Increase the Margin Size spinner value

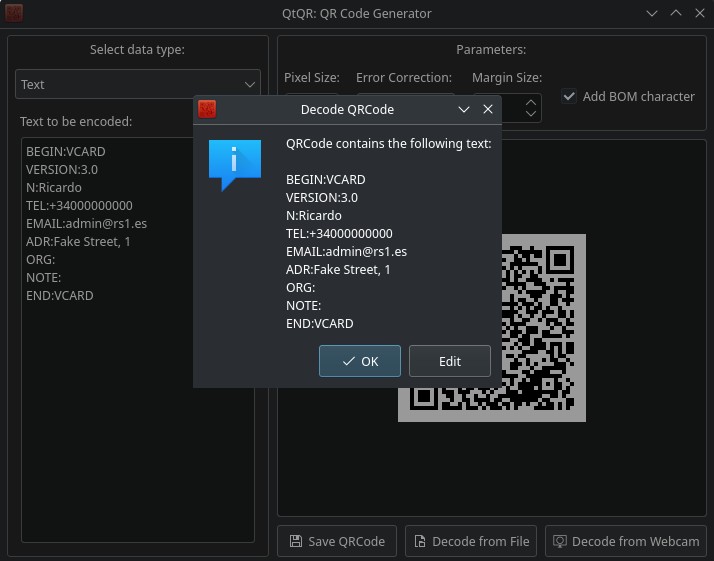pos(530,102)
